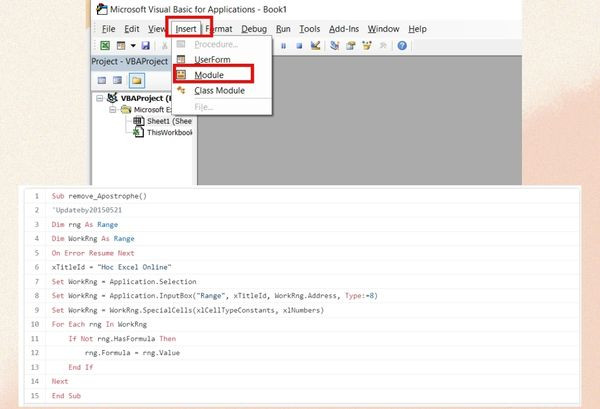Click the WorkRng.SpecialCells code line
600x409 pixels.
coord(188,310)
